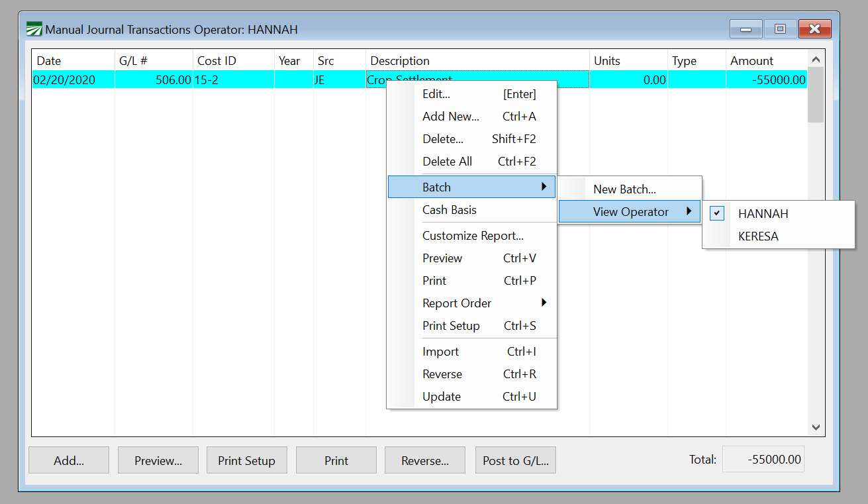
Task: Select Reverse from the context menu
Action: [x=442, y=374]
